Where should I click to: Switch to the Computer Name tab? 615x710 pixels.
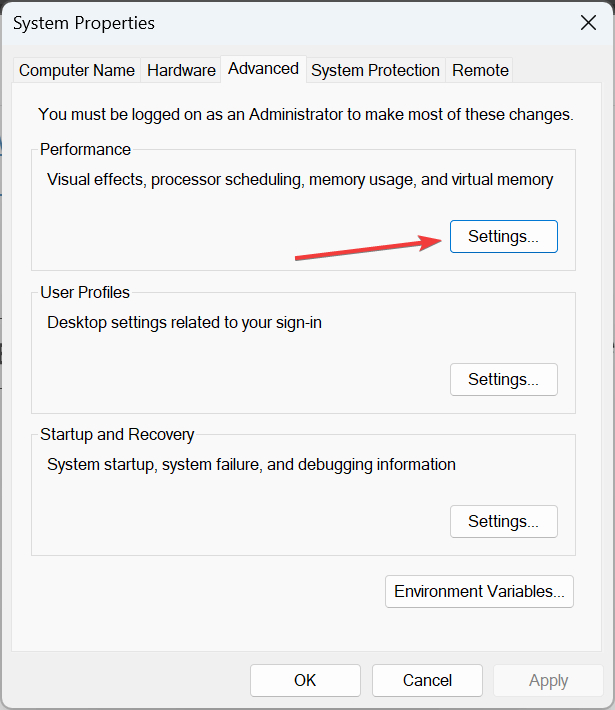(x=77, y=70)
